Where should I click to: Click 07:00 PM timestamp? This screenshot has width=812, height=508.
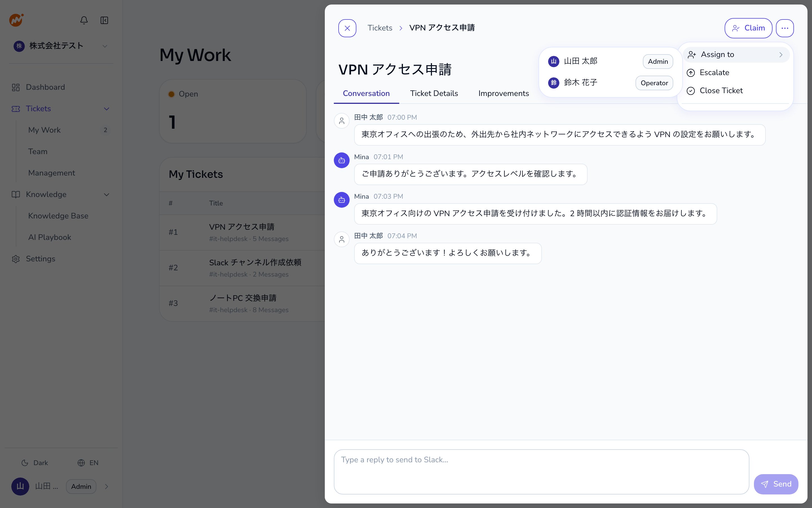click(x=402, y=118)
